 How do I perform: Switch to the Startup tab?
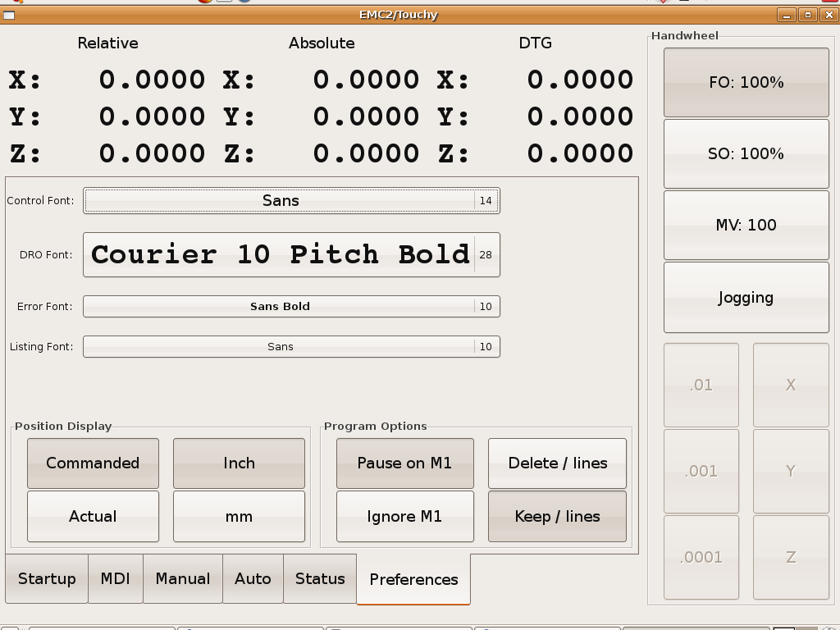tap(47, 578)
